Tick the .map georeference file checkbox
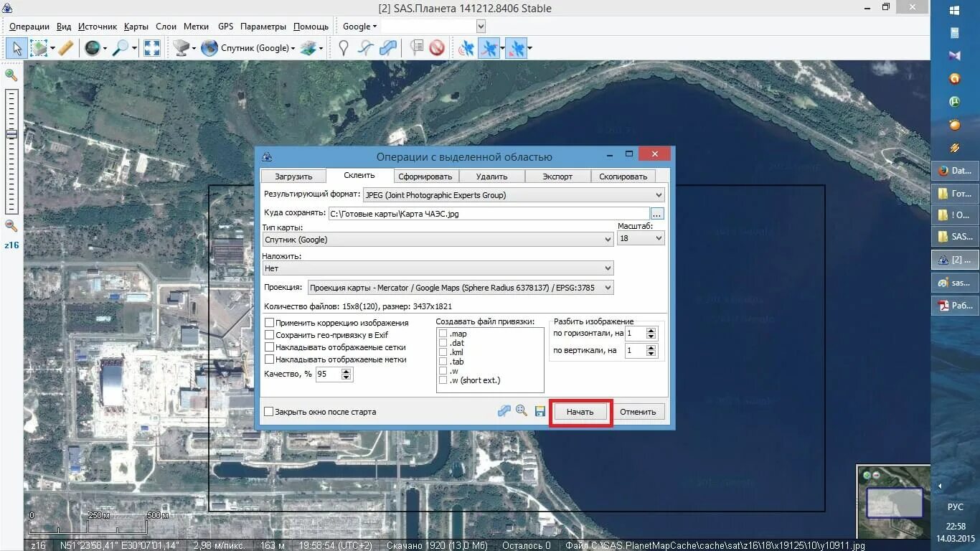The height and width of the screenshot is (551, 980). pos(443,334)
